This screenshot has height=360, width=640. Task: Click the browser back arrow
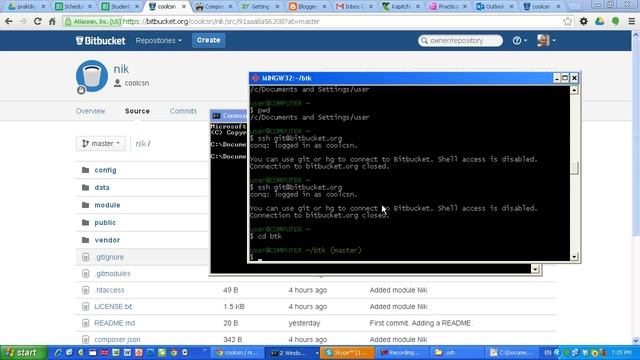[x=8, y=21]
